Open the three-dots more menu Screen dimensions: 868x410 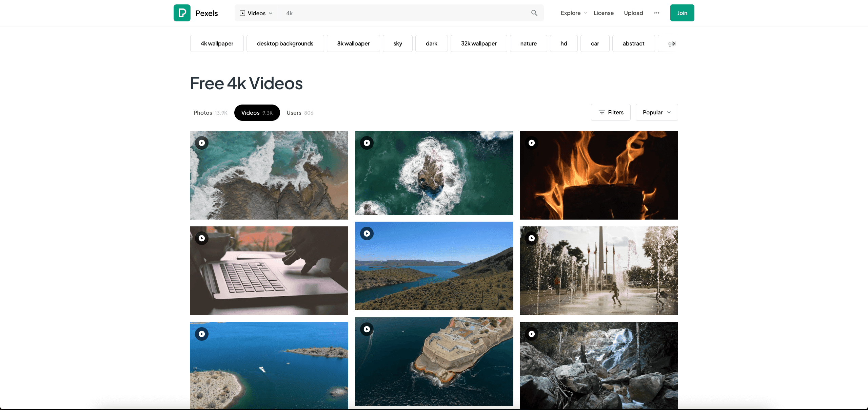click(x=657, y=13)
